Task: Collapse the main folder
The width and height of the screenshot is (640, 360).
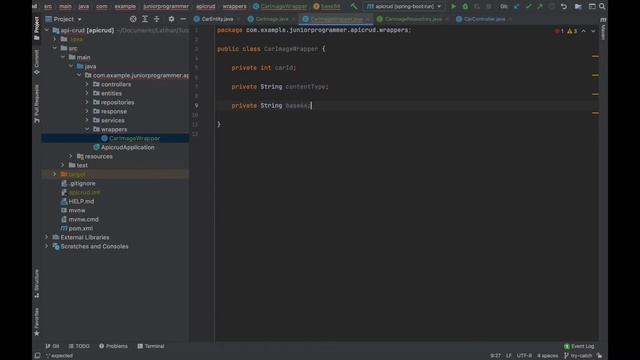Action: click(63, 57)
